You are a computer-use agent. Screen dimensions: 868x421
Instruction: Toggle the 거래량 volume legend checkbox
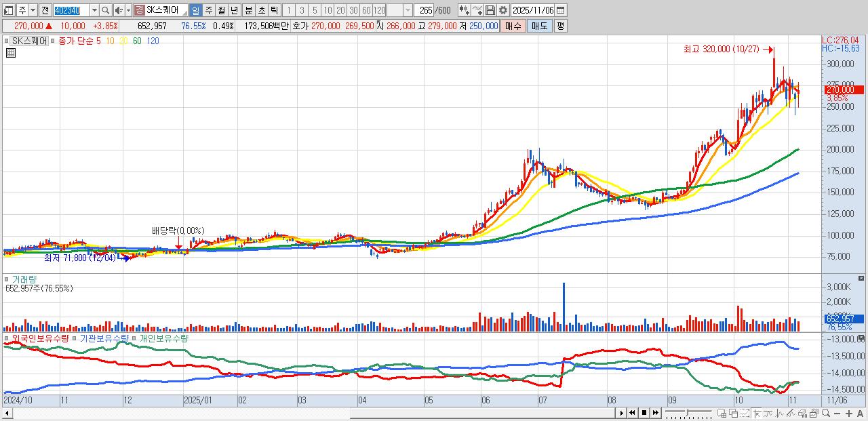(7, 279)
